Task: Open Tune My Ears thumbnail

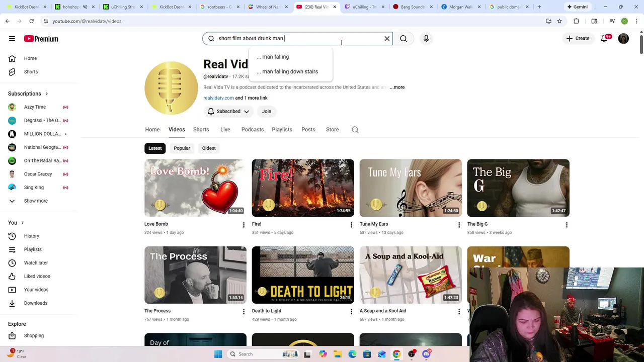Action: tap(411, 188)
